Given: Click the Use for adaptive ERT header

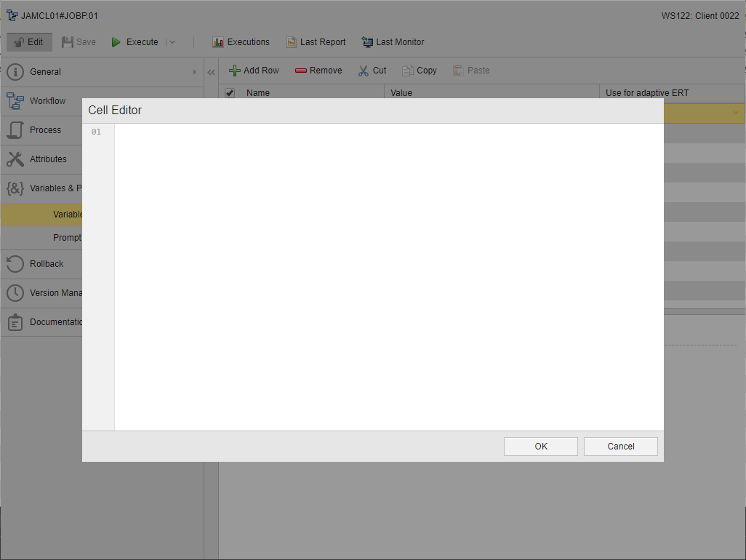Looking at the screenshot, I should [x=647, y=93].
